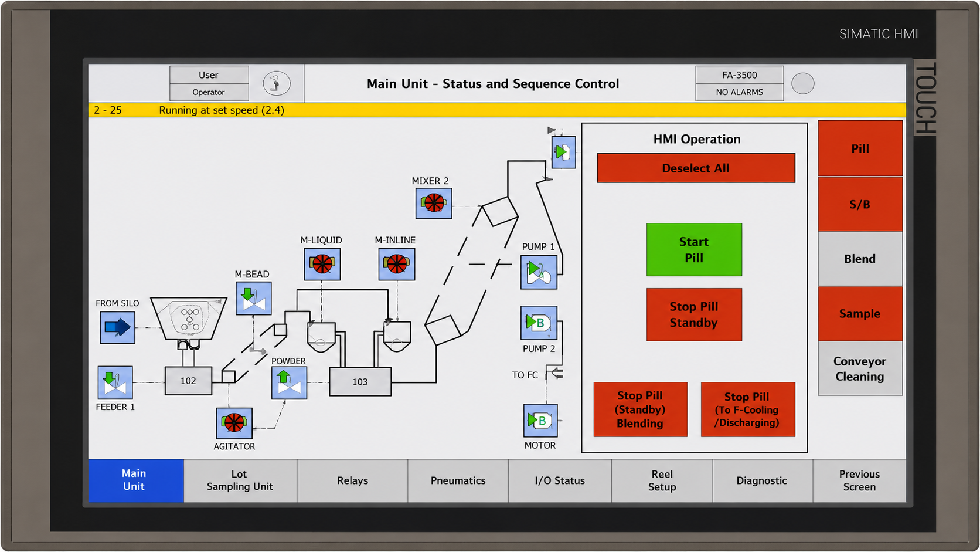This screenshot has height=552, width=980.
Task: Click the M-LIQUID mixer icon
Action: coord(322,264)
